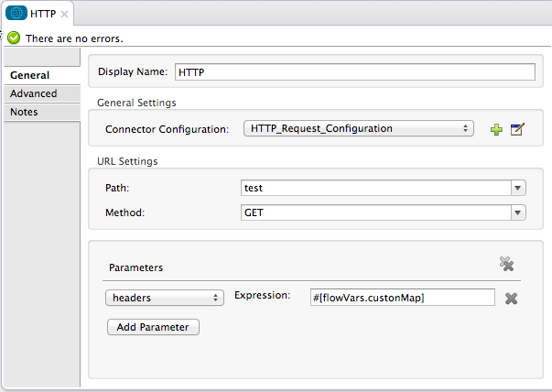Click the Display Name text field
This screenshot has height=392, width=552.
354,72
